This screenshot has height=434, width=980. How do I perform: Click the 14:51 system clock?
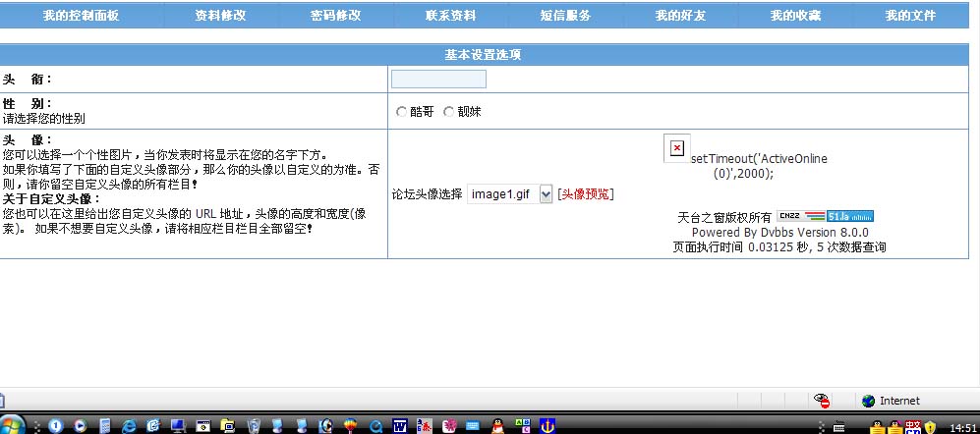click(962, 428)
